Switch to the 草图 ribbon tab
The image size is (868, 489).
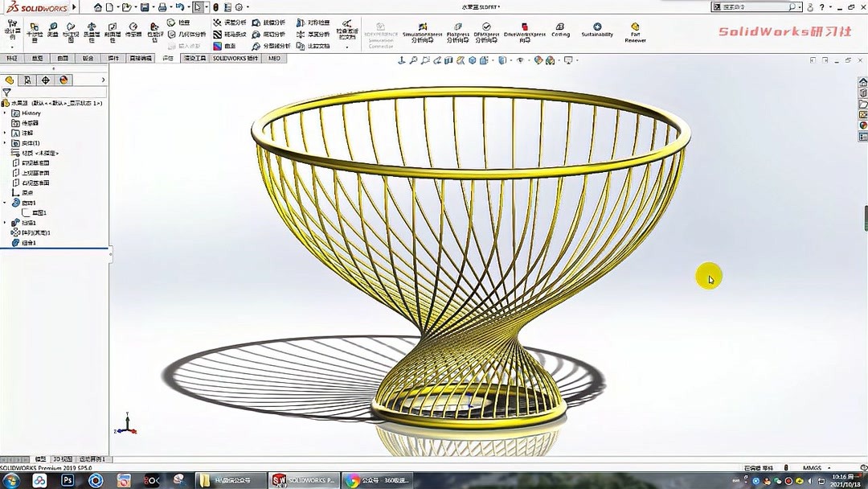click(x=37, y=57)
